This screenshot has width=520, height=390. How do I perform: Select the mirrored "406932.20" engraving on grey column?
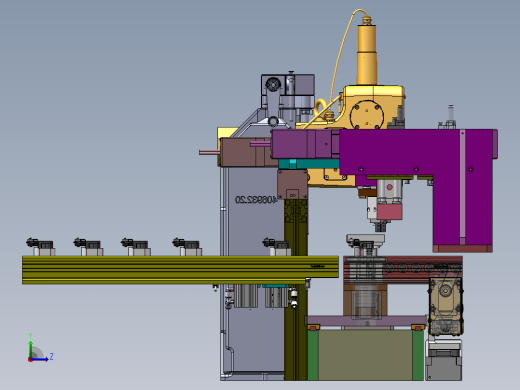pyautogui.click(x=256, y=200)
